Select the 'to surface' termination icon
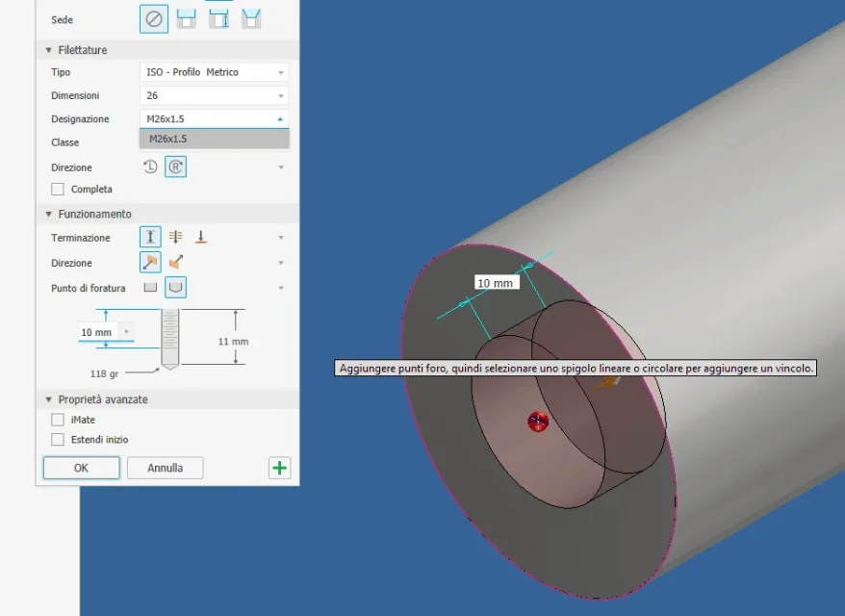Viewport: 845px width, 616px height. [201, 237]
